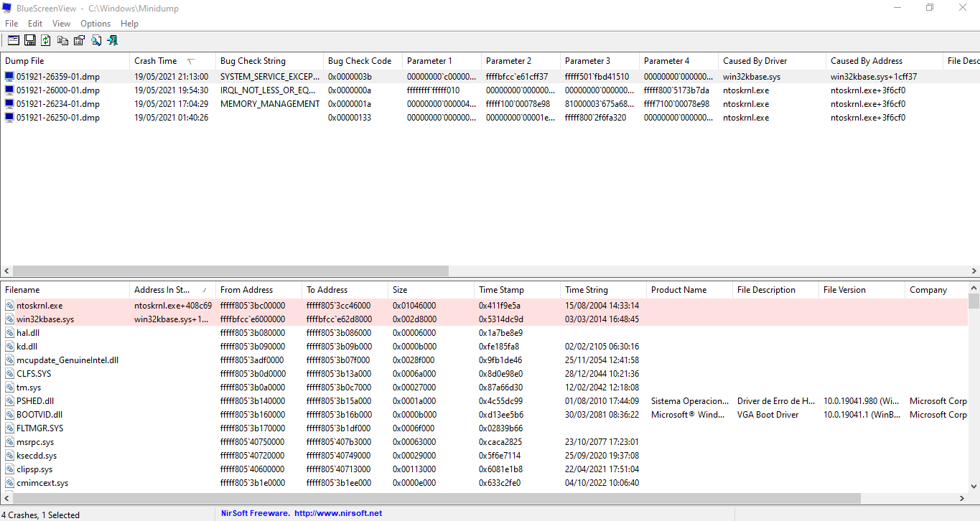
Task: Click the PSHED.dll file icon
Action: (9, 400)
